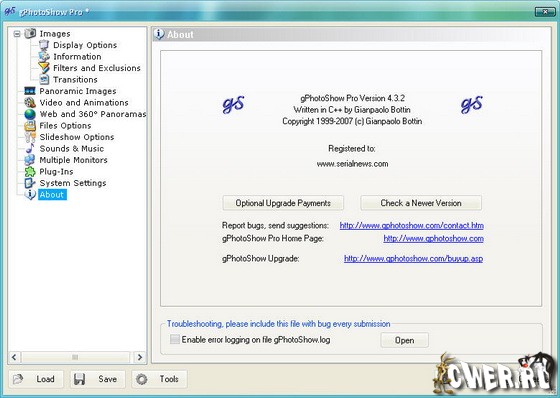
Task: Click the Save button with floppy icon
Action: [x=98, y=379]
